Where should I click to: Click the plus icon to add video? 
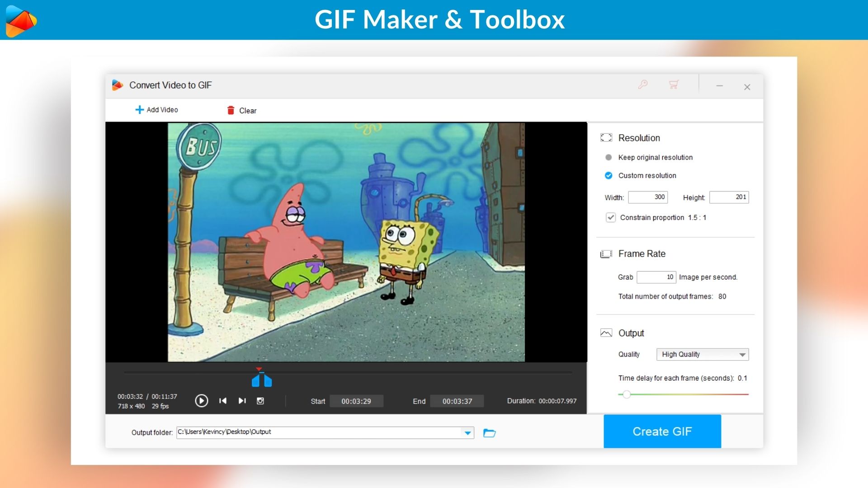[139, 110]
